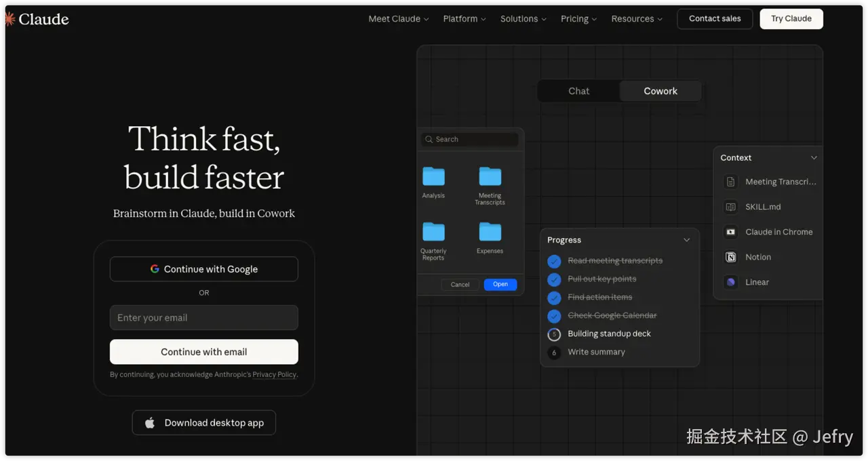Click the Claude in Chrome icon

(730, 232)
